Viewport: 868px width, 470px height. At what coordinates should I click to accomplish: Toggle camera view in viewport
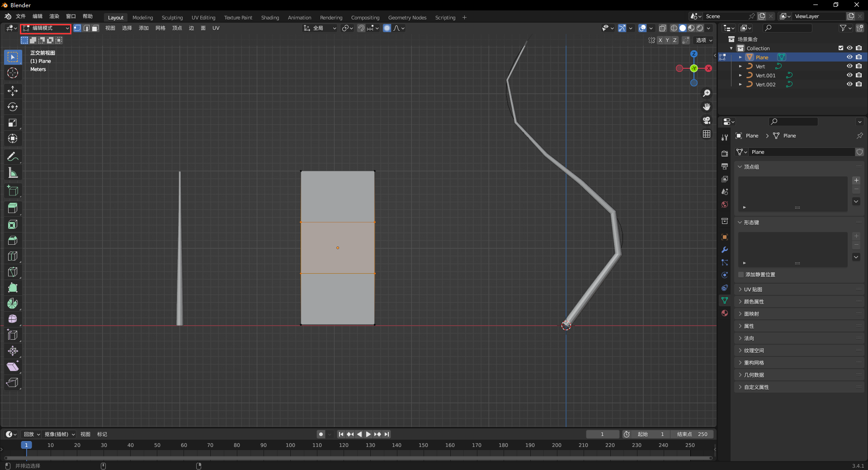(x=707, y=120)
